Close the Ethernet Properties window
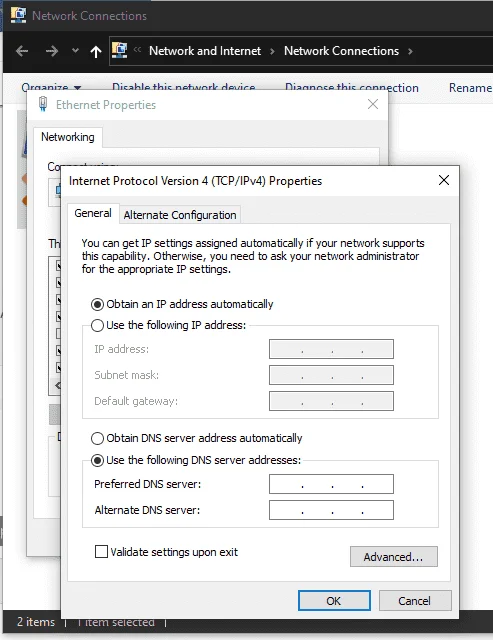Viewport: 493px width, 640px height. 373,104
